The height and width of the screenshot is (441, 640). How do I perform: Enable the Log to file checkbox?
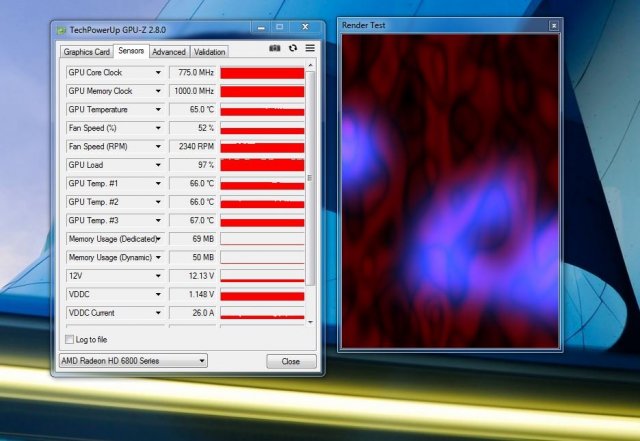[69, 340]
